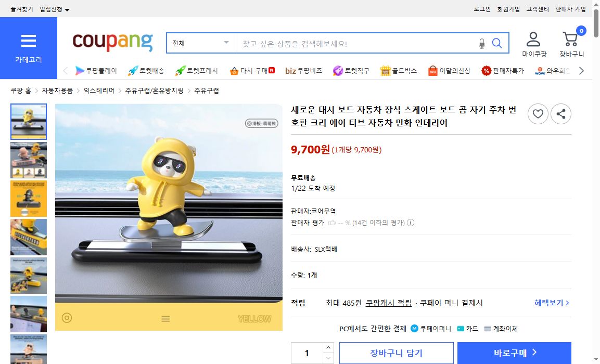This screenshot has width=600, height=364.
Task: Click the 바로구매 purchase button
Action: pos(514,353)
